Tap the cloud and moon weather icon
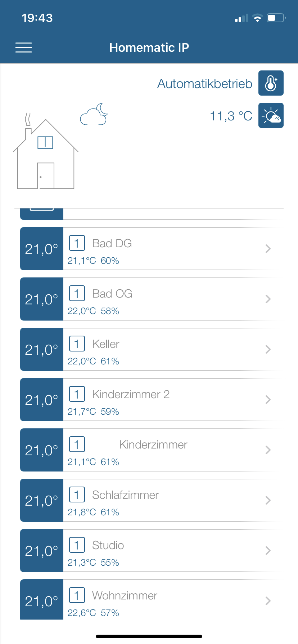Viewport: 298px width, 644px height. tap(94, 114)
